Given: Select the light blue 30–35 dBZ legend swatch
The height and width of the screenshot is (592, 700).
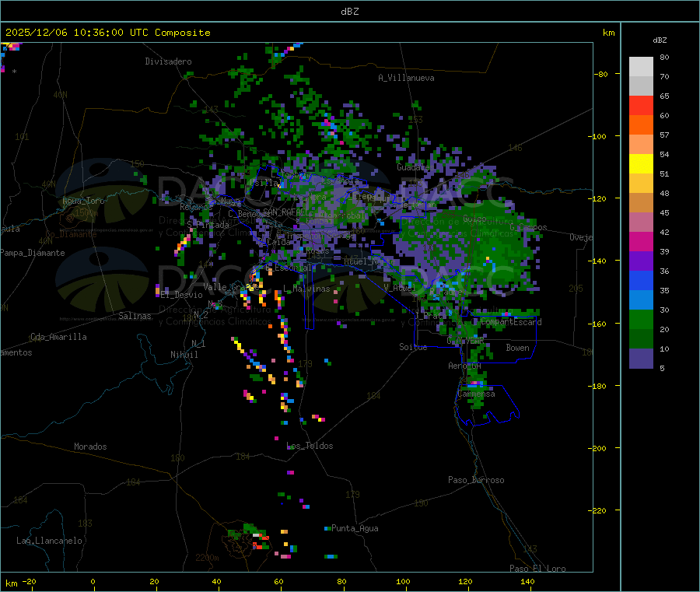Looking at the screenshot, I should (x=641, y=300).
